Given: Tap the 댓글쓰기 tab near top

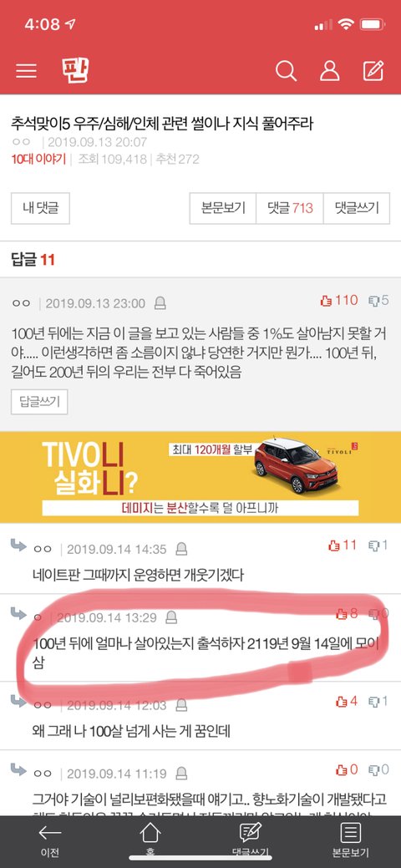Looking at the screenshot, I should (357, 208).
